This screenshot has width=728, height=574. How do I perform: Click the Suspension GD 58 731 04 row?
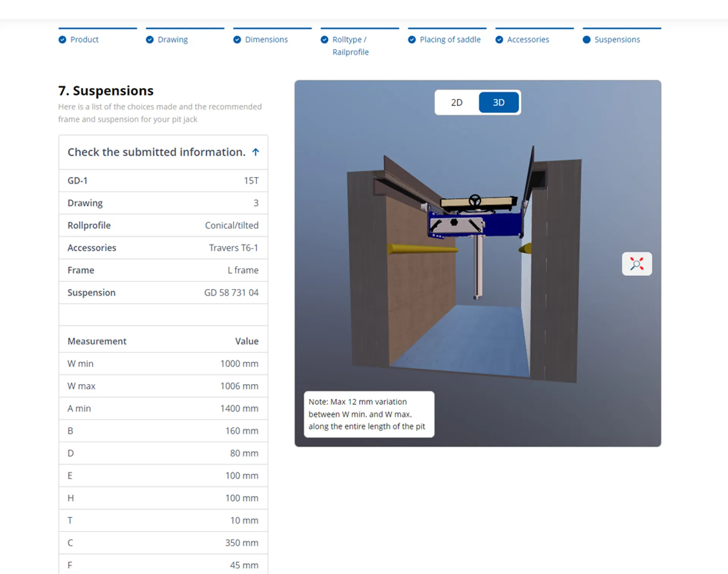(x=163, y=293)
